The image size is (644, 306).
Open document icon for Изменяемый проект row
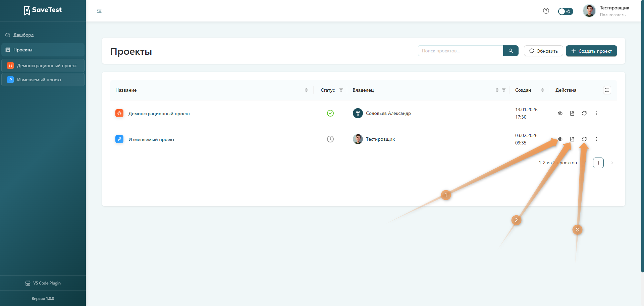pyautogui.click(x=572, y=139)
